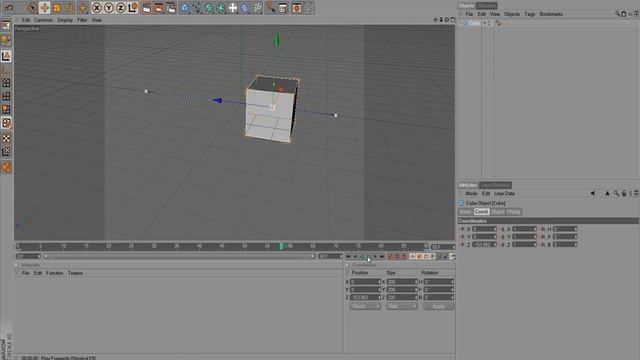This screenshot has height=360, width=640.
Task: Click the Apply button in Coordinates
Action: pos(438,306)
